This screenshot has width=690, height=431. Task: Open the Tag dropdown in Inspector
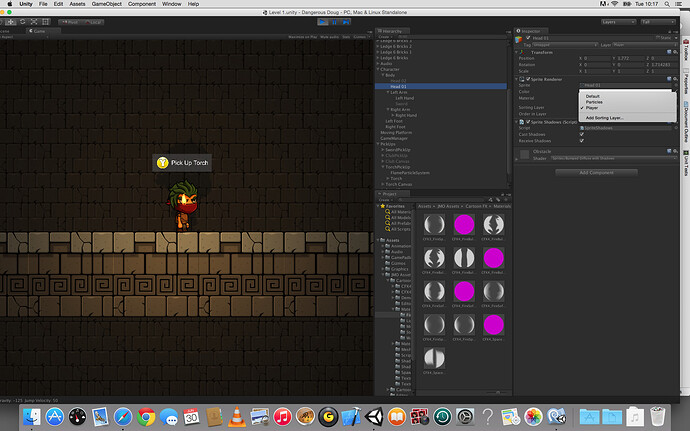(x=565, y=45)
